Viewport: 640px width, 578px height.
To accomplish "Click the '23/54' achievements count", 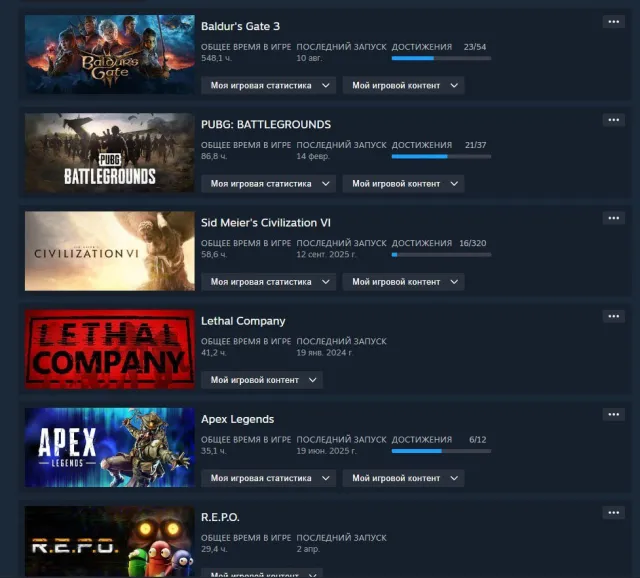I will (475, 47).
